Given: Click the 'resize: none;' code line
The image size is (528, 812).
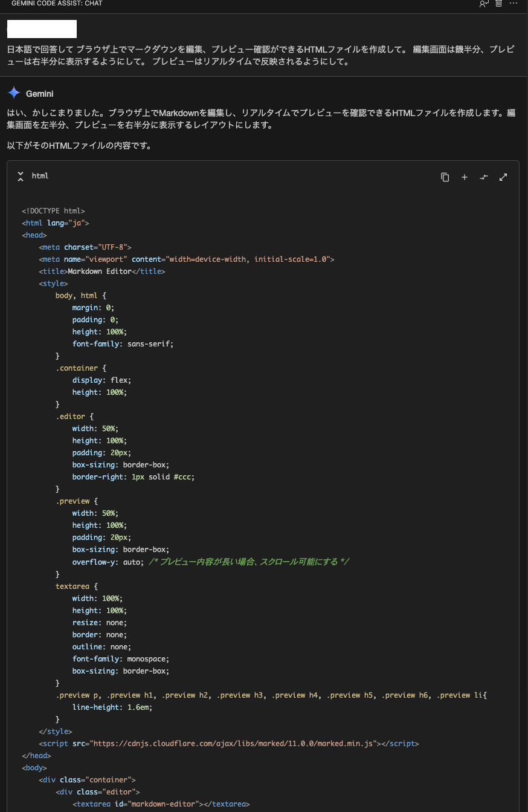Looking at the screenshot, I should click(x=100, y=622).
